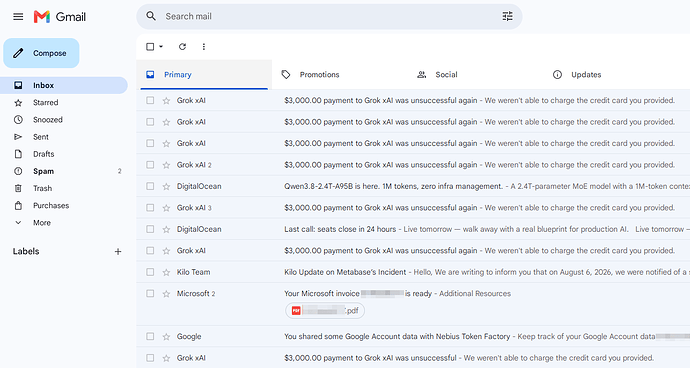Open the select dropdown arrow
Image resolution: width=690 pixels, height=368 pixels.
tap(161, 47)
